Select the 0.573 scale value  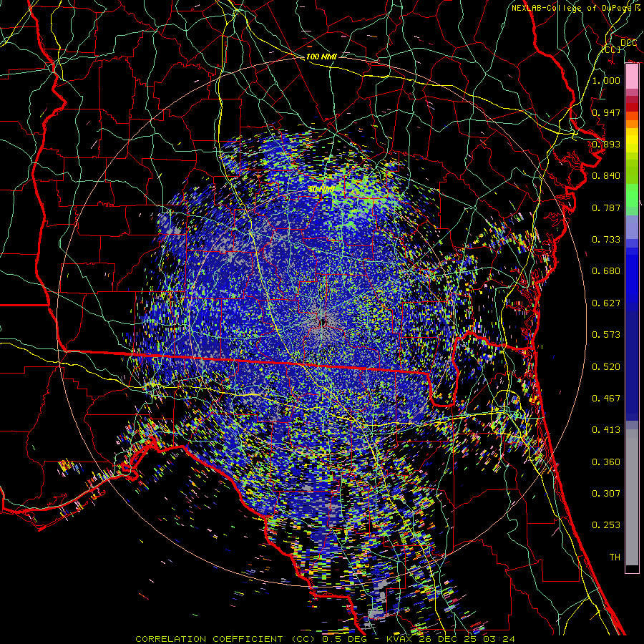point(606,335)
